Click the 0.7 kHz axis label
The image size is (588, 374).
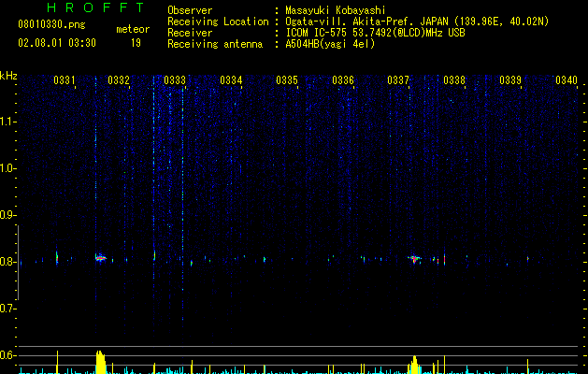pos(7,309)
